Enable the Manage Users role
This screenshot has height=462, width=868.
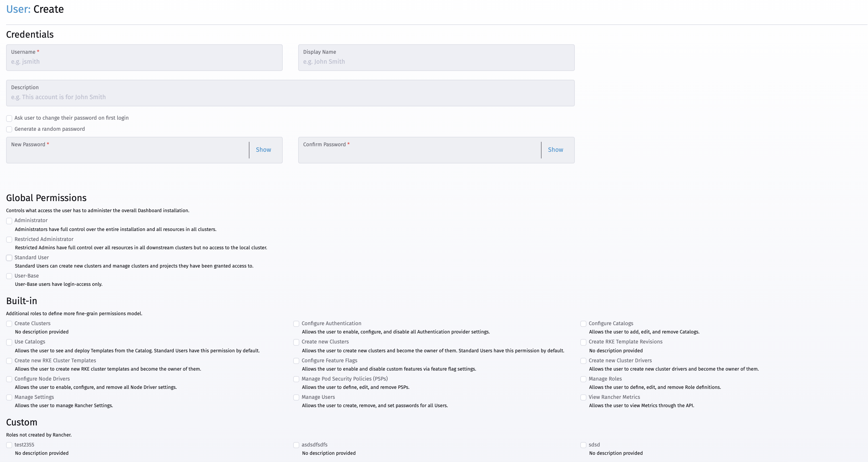(296, 397)
